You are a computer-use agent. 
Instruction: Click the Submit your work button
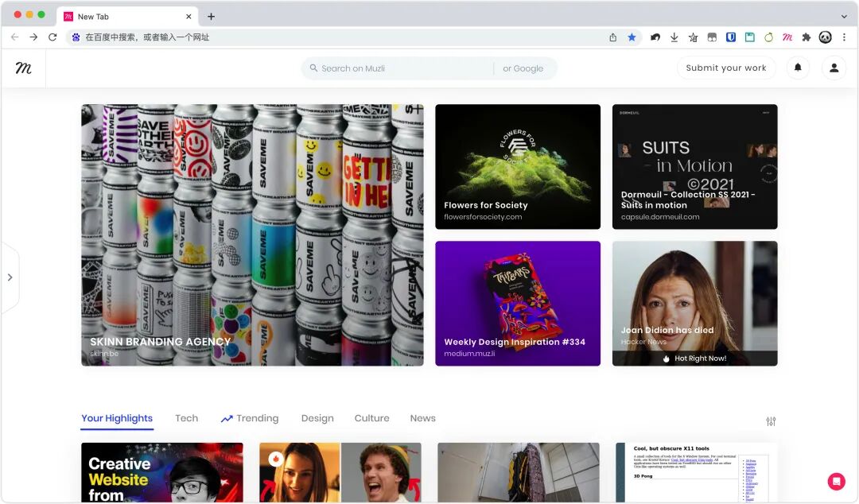click(x=726, y=68)
